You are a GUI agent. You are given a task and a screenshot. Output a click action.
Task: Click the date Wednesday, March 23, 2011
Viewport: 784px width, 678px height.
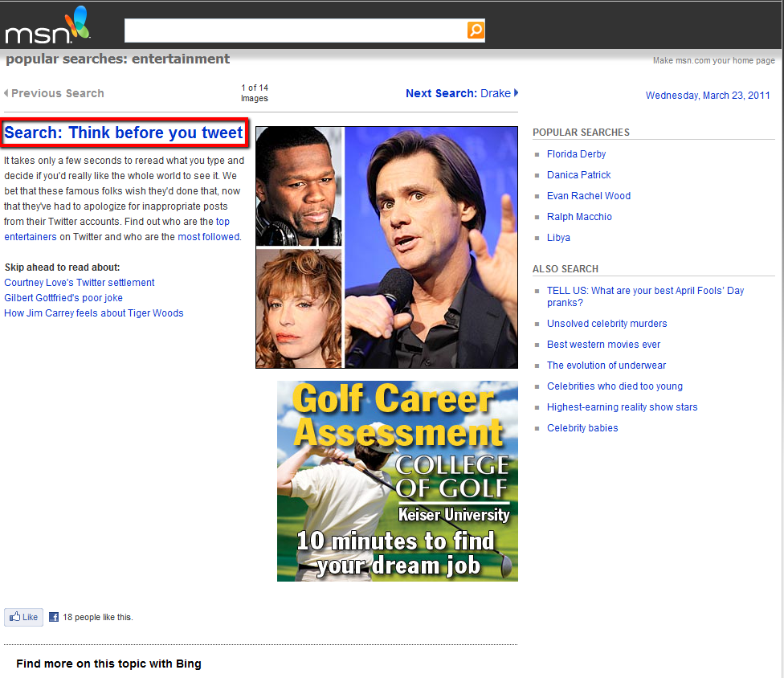[x=708, y=96]
